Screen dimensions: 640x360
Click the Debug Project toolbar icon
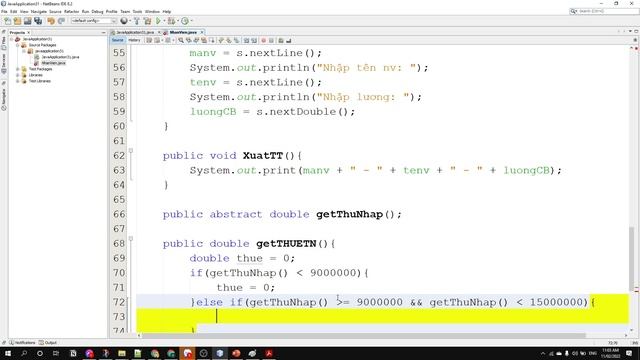tap(171, 21)
